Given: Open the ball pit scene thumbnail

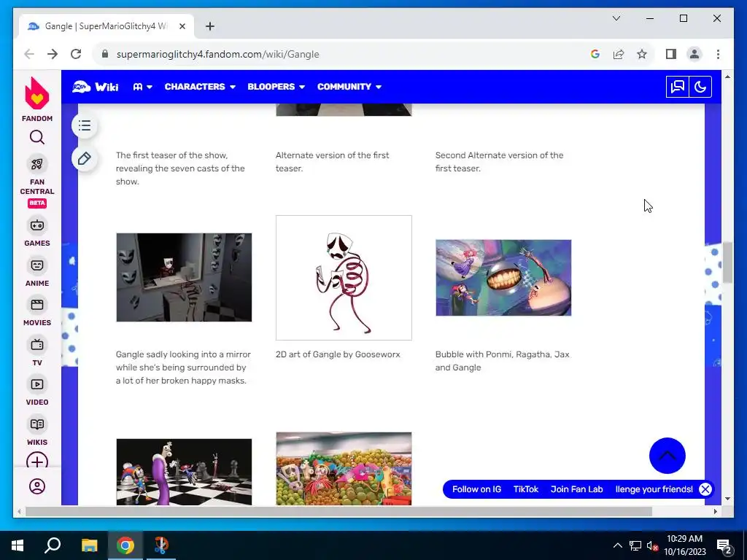Looking at the screenshot, I should [344, 469].
